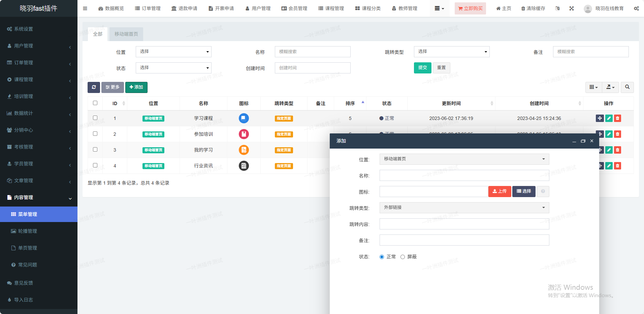Switch to the 移动端首页 tab
644x314 pixels.
coord(126,34)
